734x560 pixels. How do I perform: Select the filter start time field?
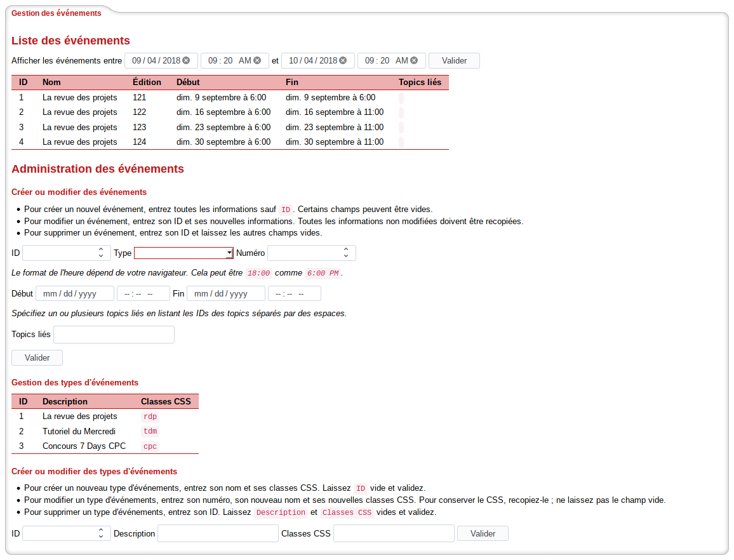pos(235,60)
